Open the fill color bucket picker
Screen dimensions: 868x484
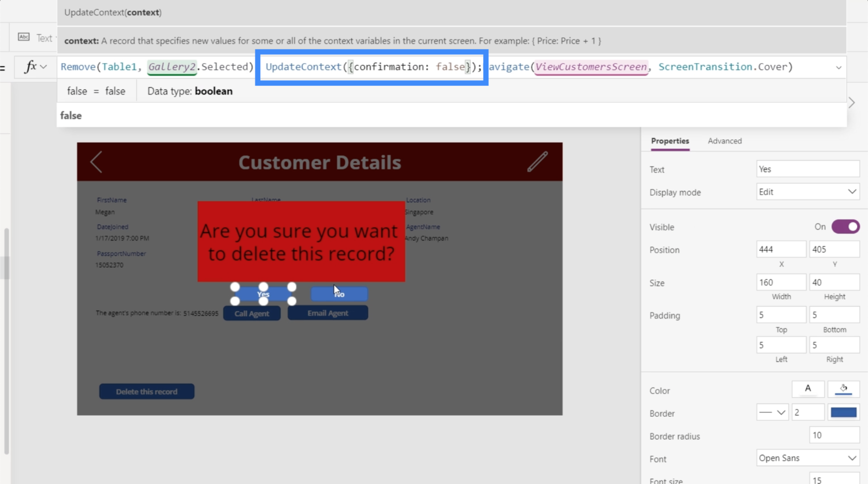(x=843, y=389)
